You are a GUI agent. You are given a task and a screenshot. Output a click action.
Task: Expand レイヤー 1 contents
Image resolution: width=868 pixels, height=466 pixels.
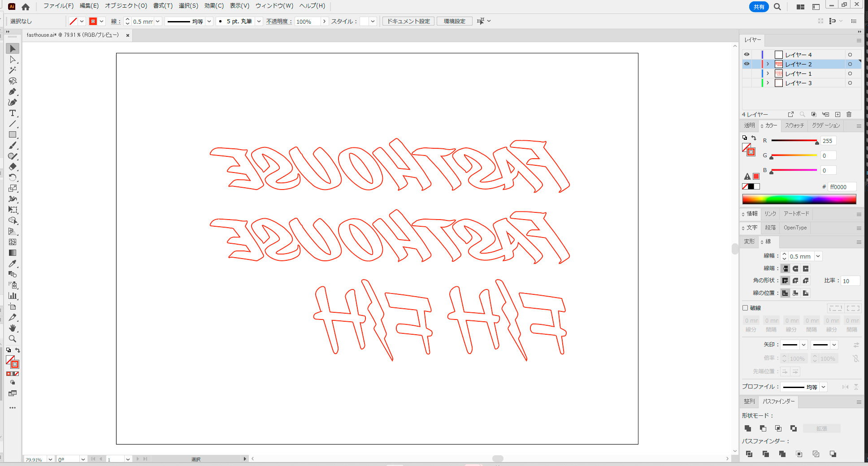click(768, 73)
